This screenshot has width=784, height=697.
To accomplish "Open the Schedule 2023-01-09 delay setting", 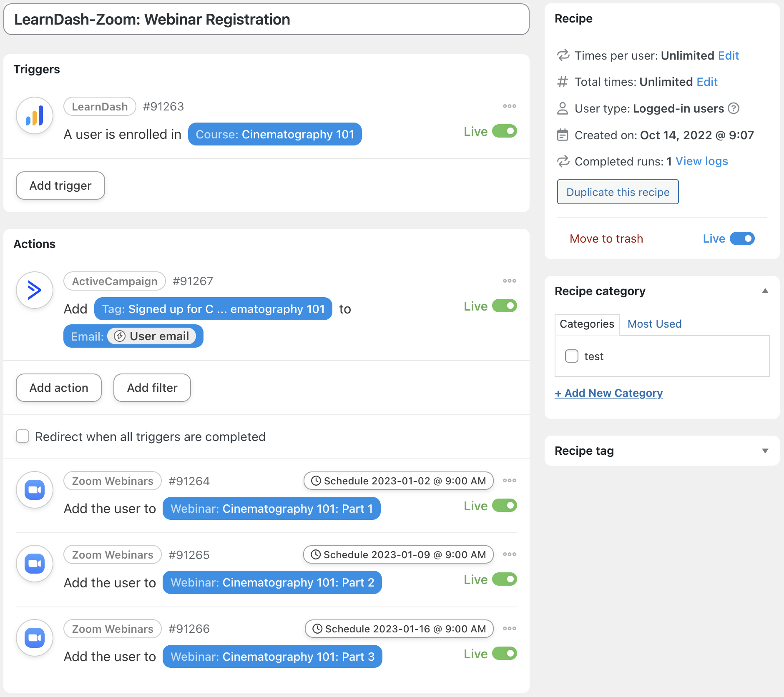I will (399, 554).
